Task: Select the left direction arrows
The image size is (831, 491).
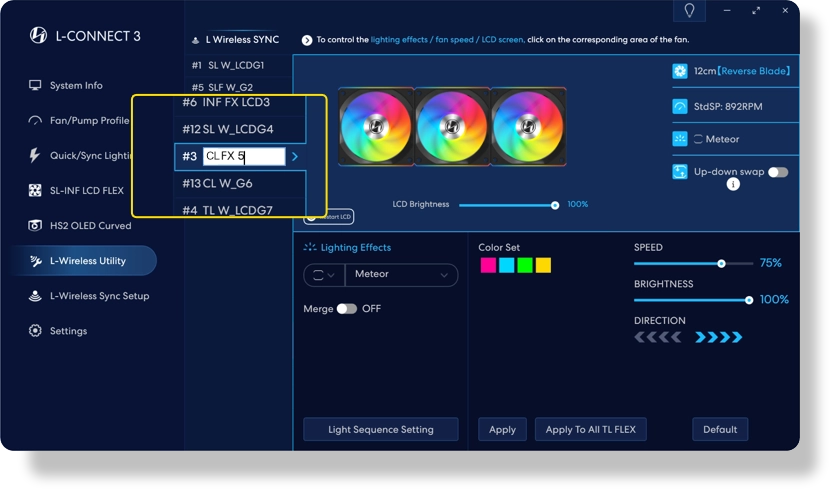Action: coord(658,337)
